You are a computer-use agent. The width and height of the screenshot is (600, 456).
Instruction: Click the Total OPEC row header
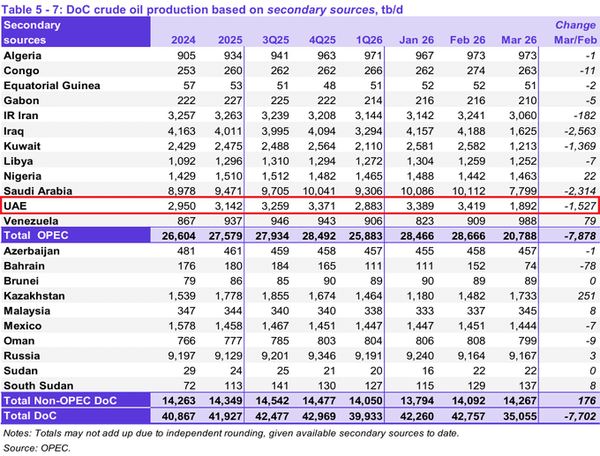(76, 235)
